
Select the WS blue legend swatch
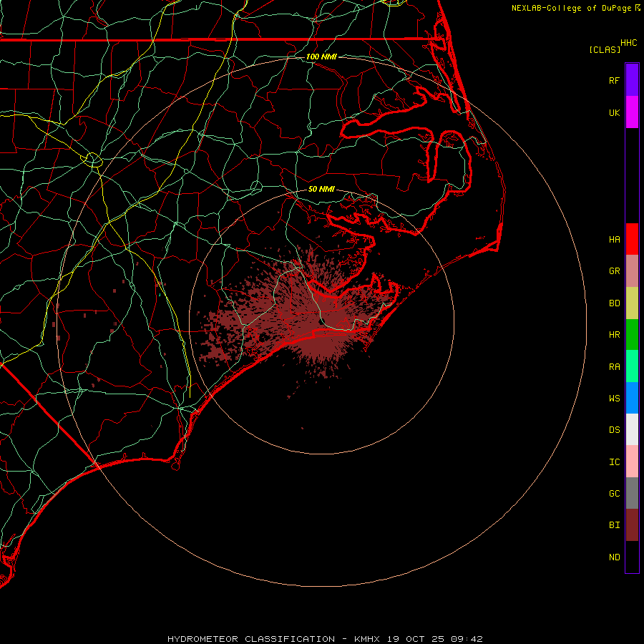click(x=632, y=398)
